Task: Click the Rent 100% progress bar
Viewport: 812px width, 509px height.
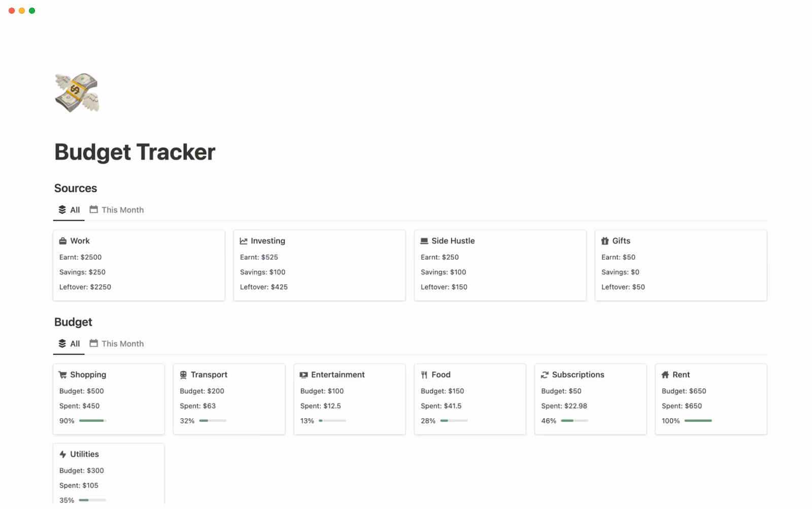Action: coord(698,421)
